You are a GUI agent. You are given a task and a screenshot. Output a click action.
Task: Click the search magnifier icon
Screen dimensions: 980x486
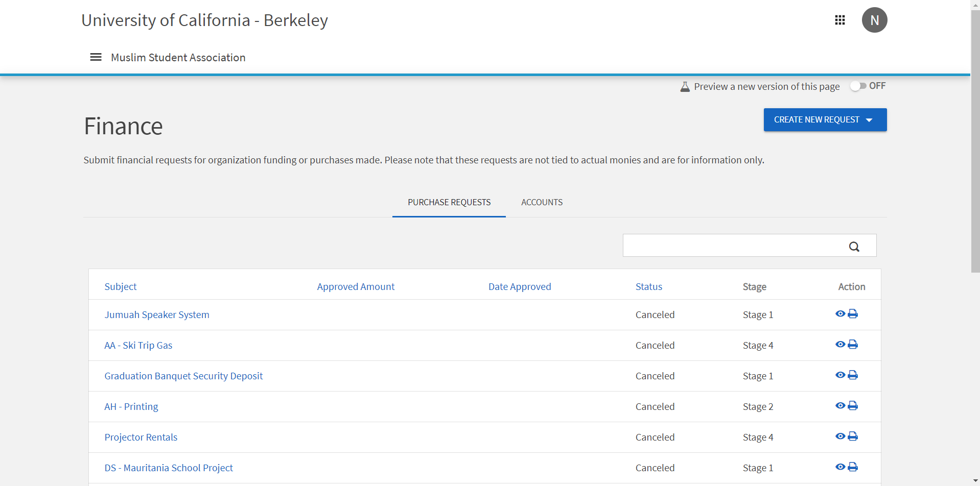[x=854, y=247]
